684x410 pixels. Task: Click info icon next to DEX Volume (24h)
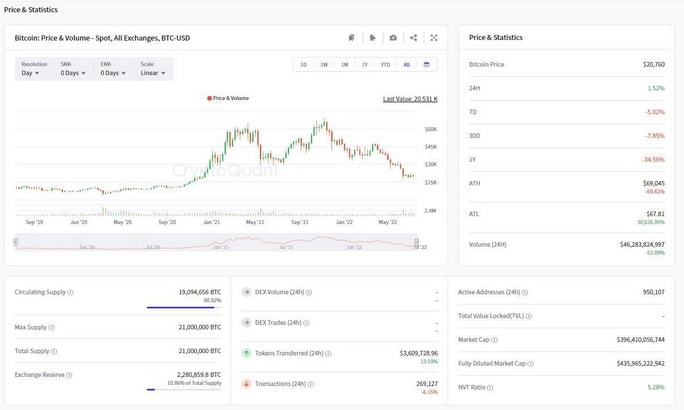[x=309, y=293]
